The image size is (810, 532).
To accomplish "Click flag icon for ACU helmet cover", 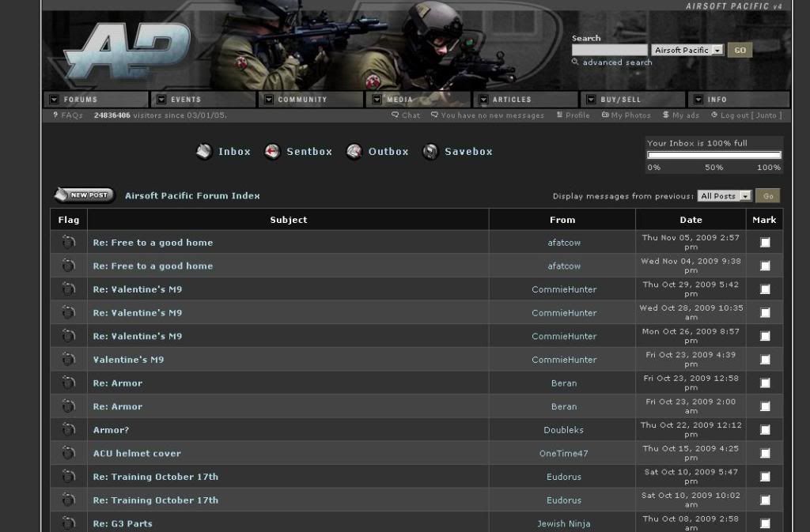I will coord(69,452).
